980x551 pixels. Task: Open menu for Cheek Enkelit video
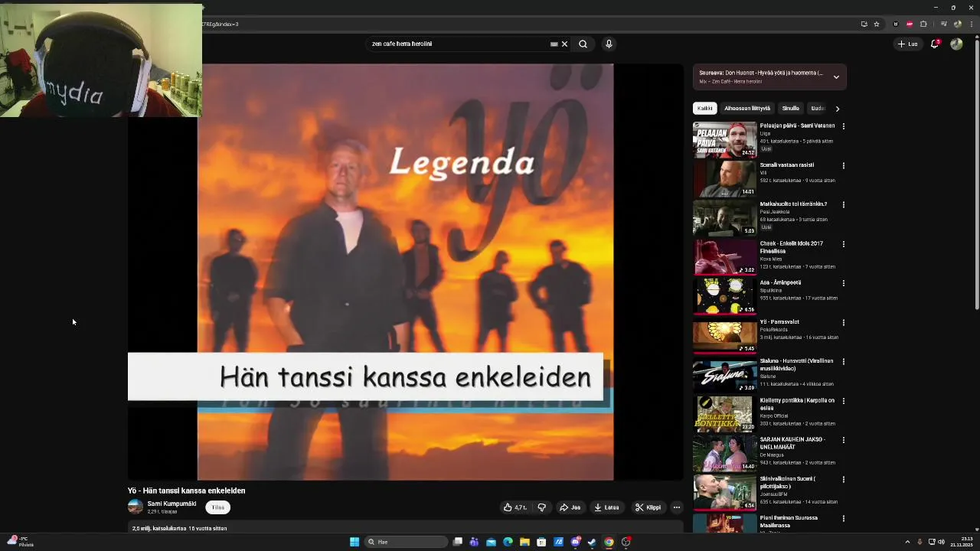coord(844,244)
